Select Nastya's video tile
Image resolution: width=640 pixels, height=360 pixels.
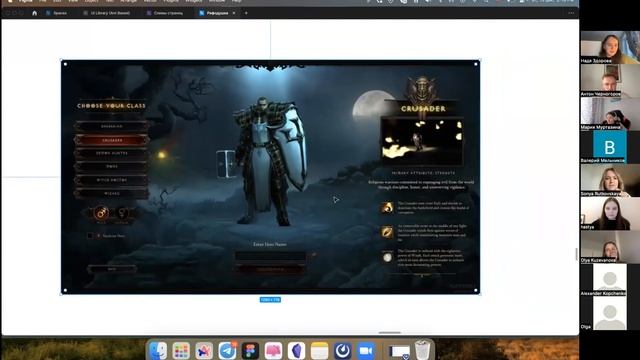pyautogui.click(x=610, y=213)
